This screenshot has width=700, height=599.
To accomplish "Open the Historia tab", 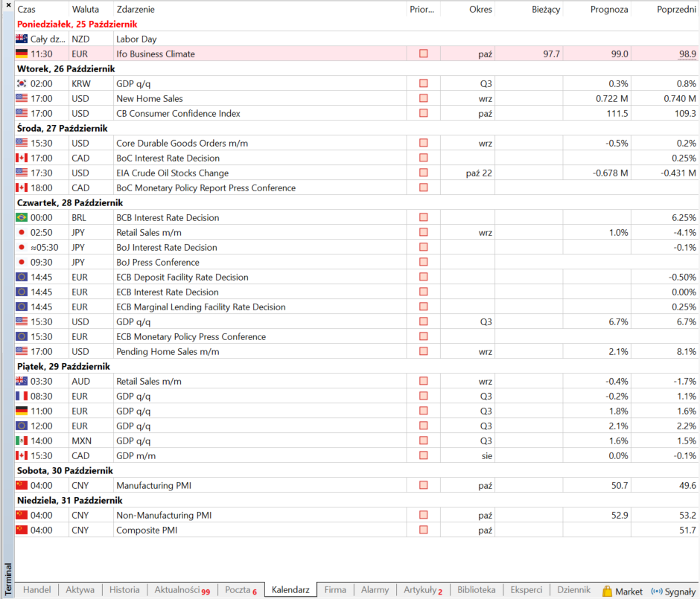I will 124,589.
